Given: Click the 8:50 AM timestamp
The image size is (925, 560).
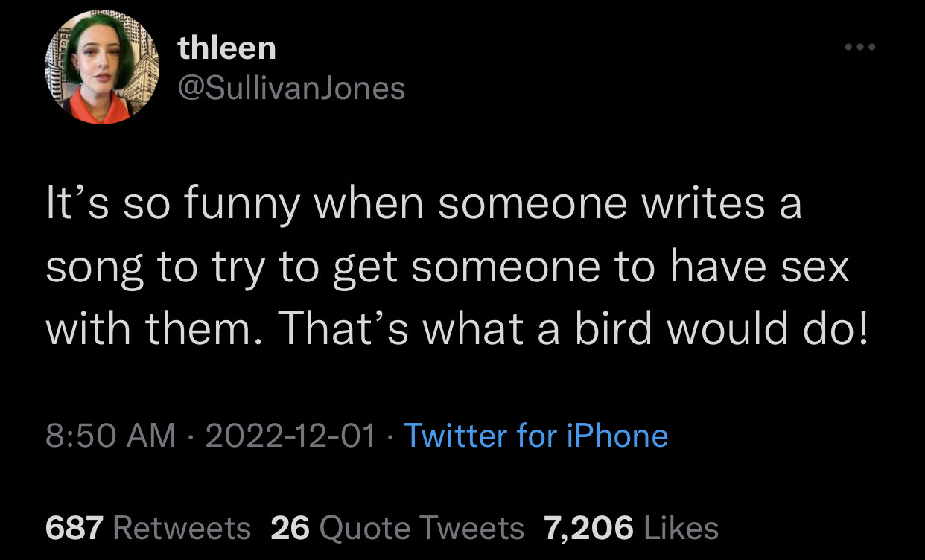Looking at the screenshot, I should (x=111, y=436).
